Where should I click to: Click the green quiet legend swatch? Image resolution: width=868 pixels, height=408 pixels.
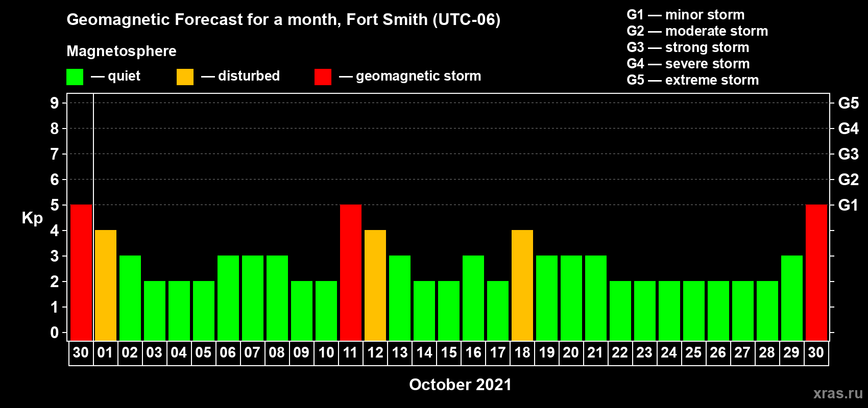click(75, 77)
